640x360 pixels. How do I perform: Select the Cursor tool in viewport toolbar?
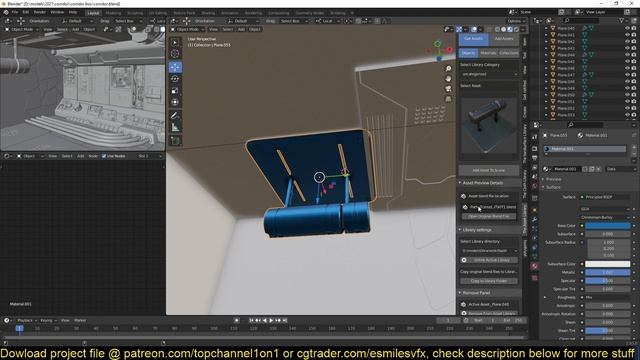pos(175,53)
